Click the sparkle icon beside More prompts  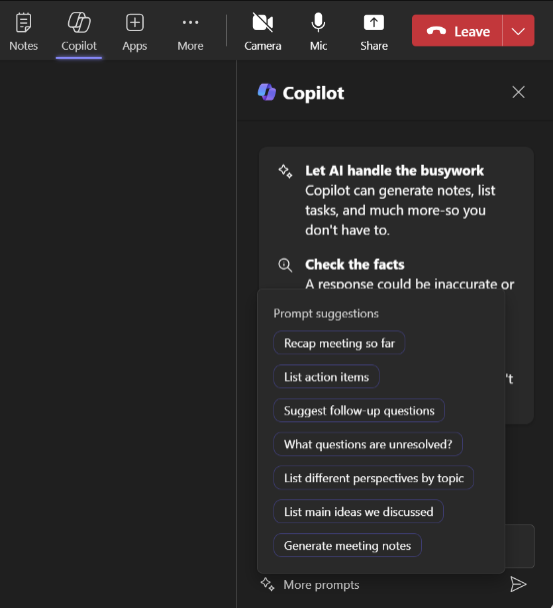tap(268, 587)
